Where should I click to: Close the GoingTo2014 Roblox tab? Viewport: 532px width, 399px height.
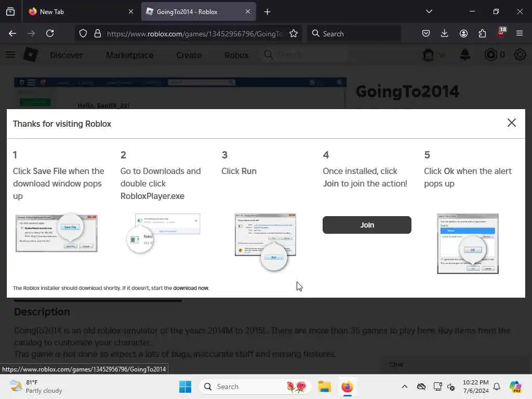(x=248, y=11)
